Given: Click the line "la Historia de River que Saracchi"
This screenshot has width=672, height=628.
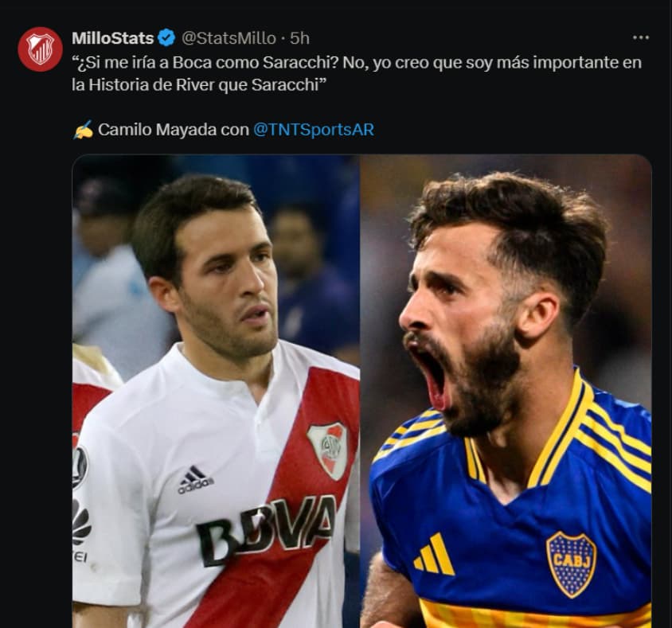Looking at the screenshot, I should [199, 85].
